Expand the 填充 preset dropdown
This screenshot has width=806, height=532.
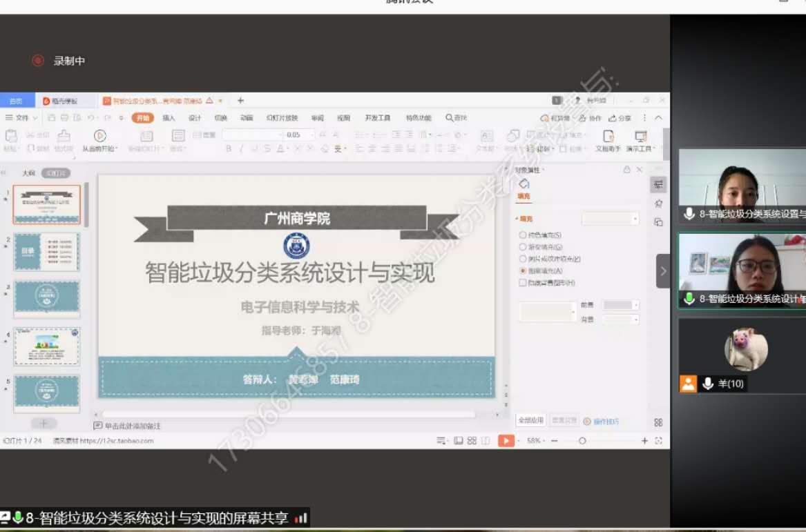point(611,219)
